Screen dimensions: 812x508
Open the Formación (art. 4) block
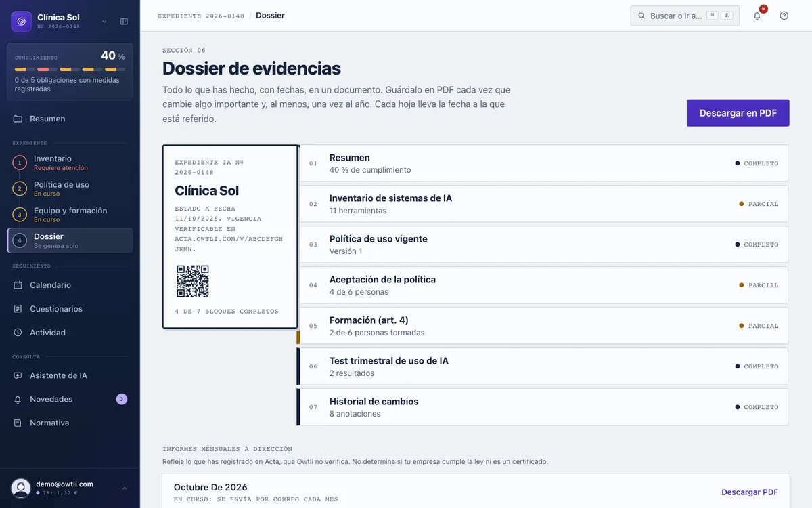543,326
